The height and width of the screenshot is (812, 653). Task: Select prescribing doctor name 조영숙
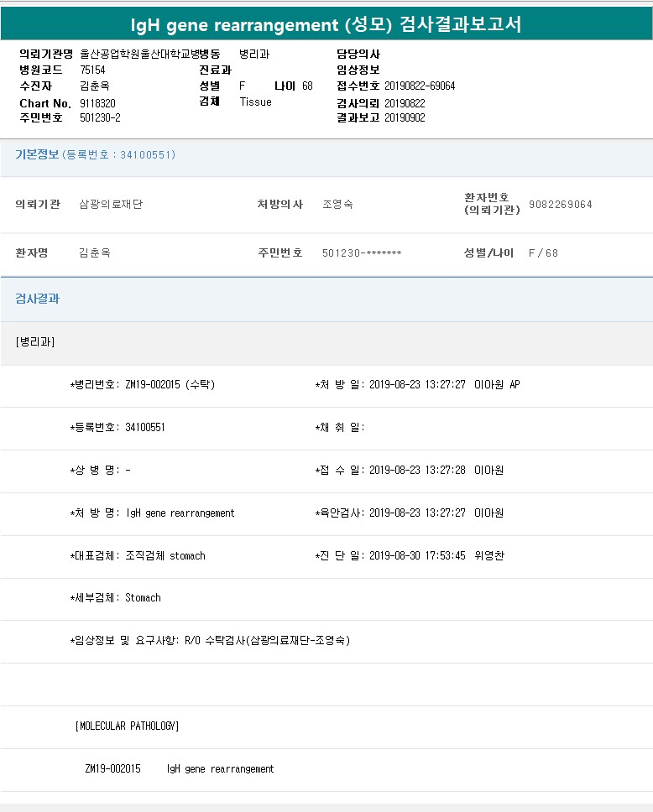[338, 204]
